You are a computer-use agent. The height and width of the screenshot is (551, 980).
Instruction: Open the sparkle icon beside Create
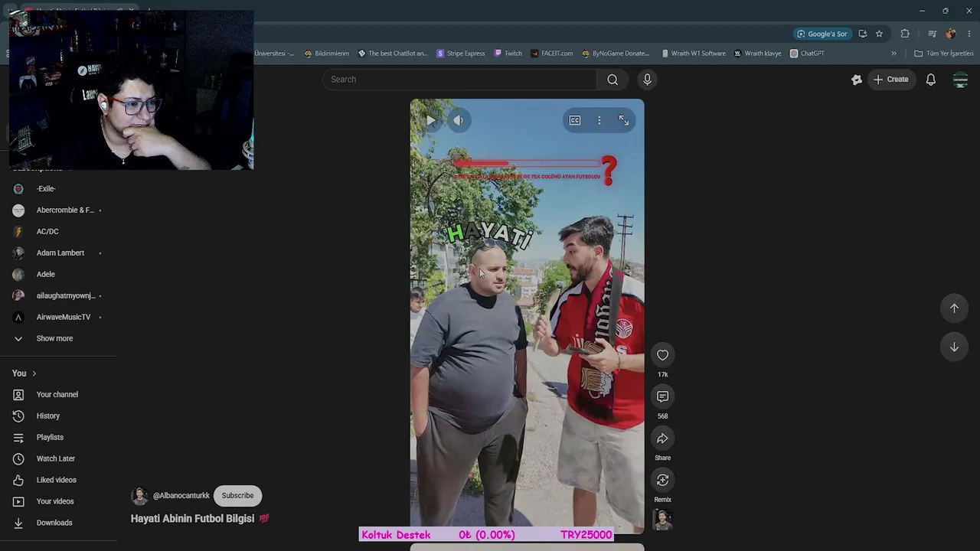coord(857,80)
